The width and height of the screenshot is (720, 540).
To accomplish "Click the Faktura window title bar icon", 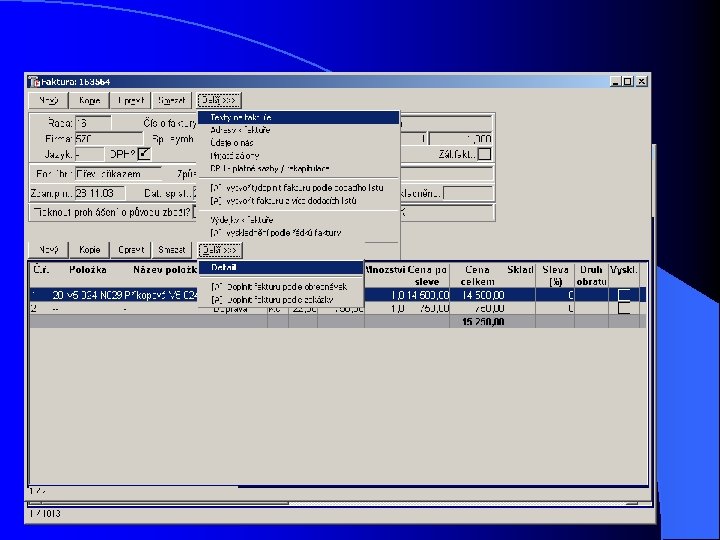I will coord(34,82).
